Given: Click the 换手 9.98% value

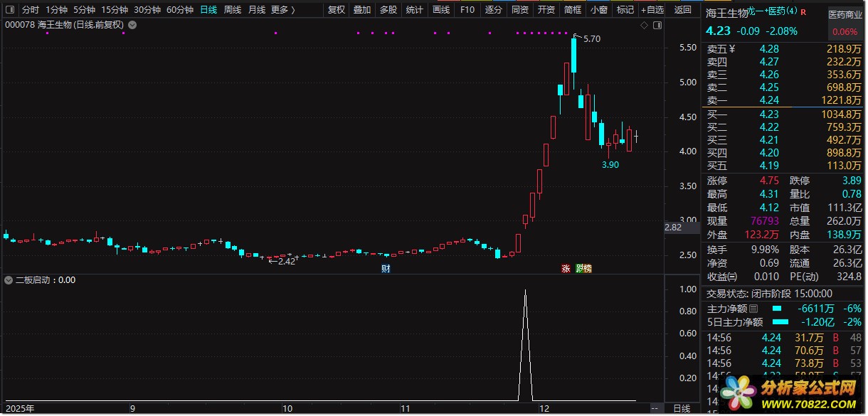Looking at the screenshot, I should (x=766, y=250).
